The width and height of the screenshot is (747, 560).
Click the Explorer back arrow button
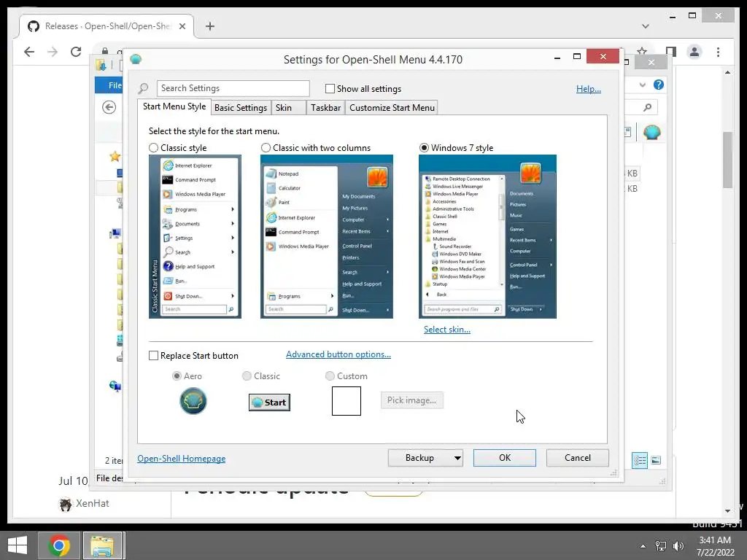point(109,107)
